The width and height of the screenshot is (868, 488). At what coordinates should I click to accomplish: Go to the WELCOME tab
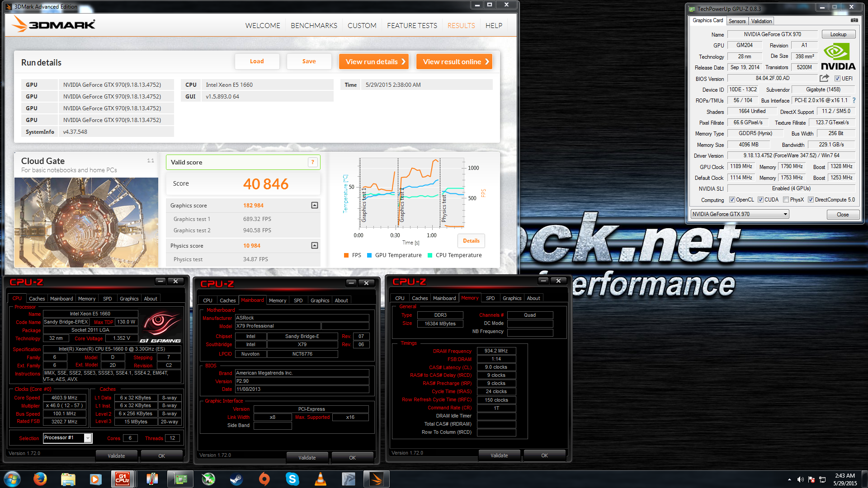pyautogui.click(x=263, y=25)
